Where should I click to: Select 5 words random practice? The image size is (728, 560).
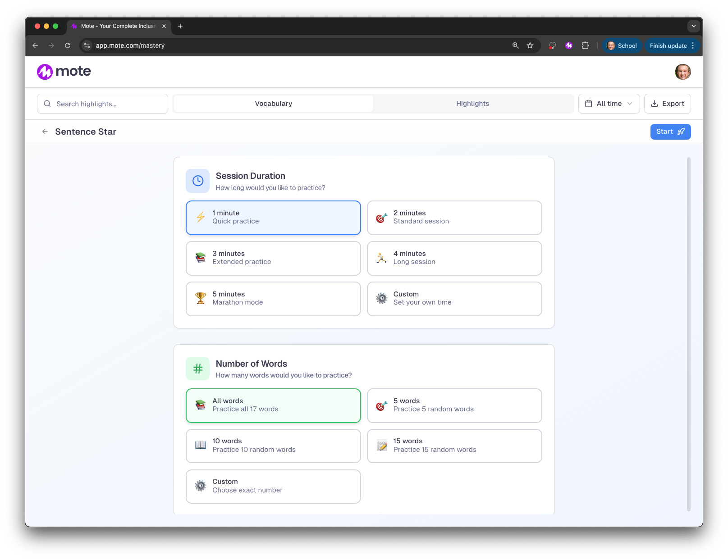click(454, 405)
